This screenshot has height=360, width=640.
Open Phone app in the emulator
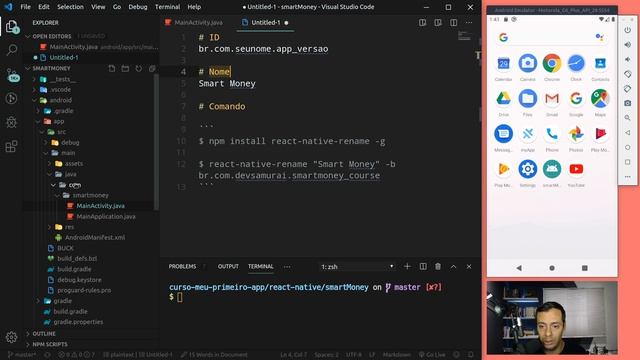[x=552, y=134]
